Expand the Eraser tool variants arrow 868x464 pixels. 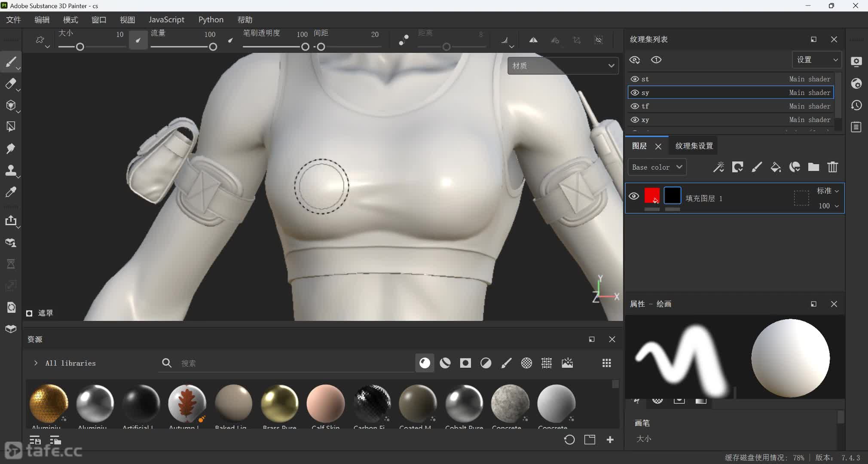(18, 90)
